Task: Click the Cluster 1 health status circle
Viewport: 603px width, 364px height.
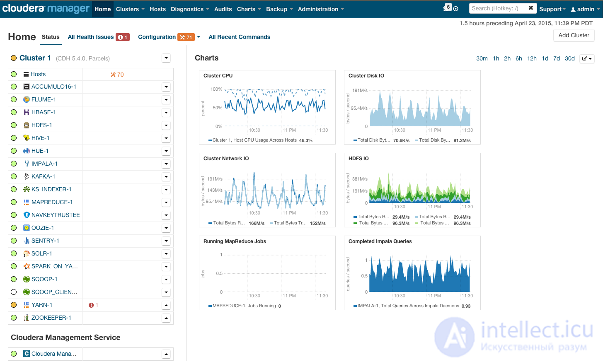Action: pyautogui.click(x=14, y=58)
